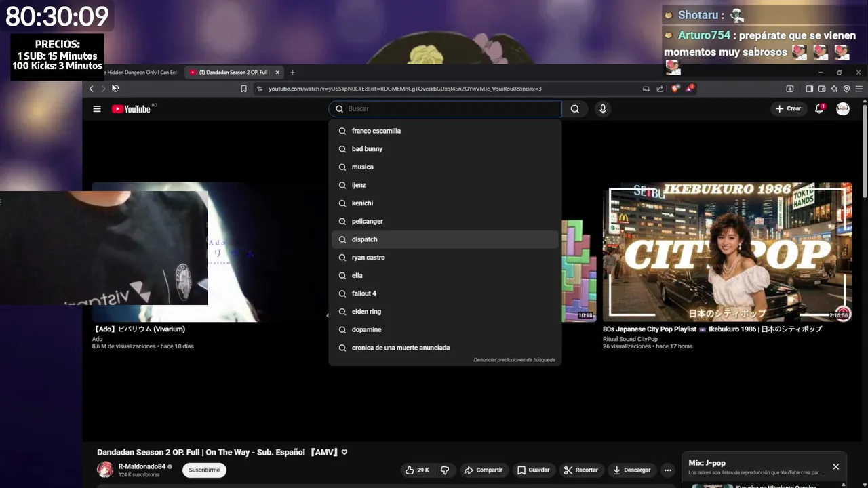The image size is (868, 488).
Task: Save video with the Guardar button
Action: point(533,470)
